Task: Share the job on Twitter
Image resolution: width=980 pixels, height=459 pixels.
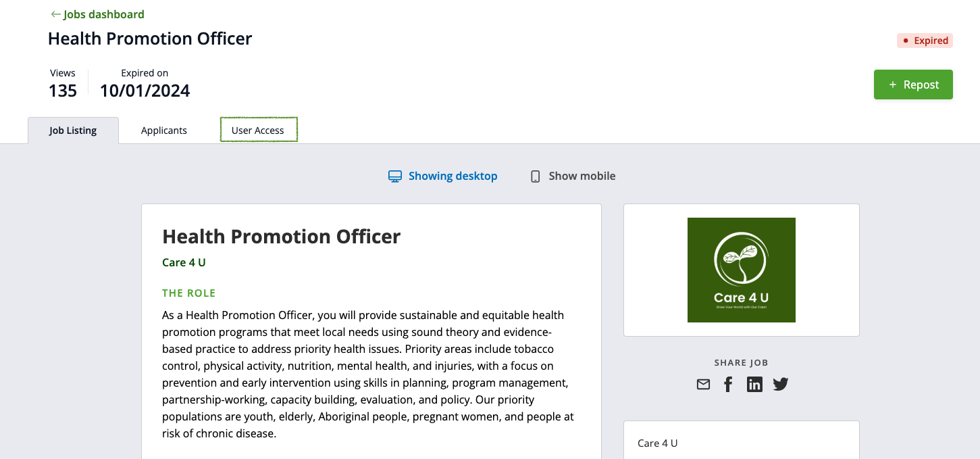Action: [x=781, y=385]
